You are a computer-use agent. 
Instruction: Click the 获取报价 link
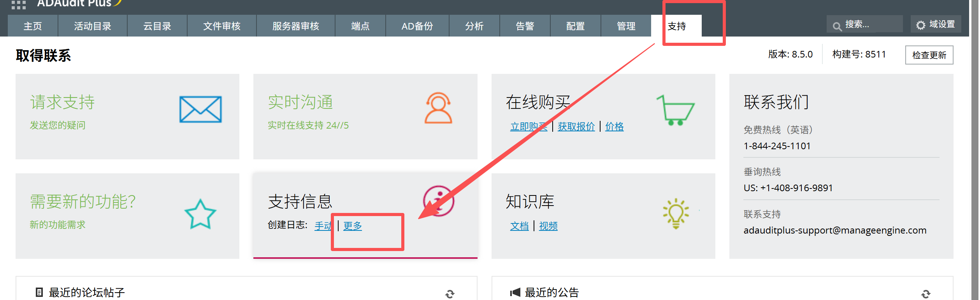tap(576, 126)
